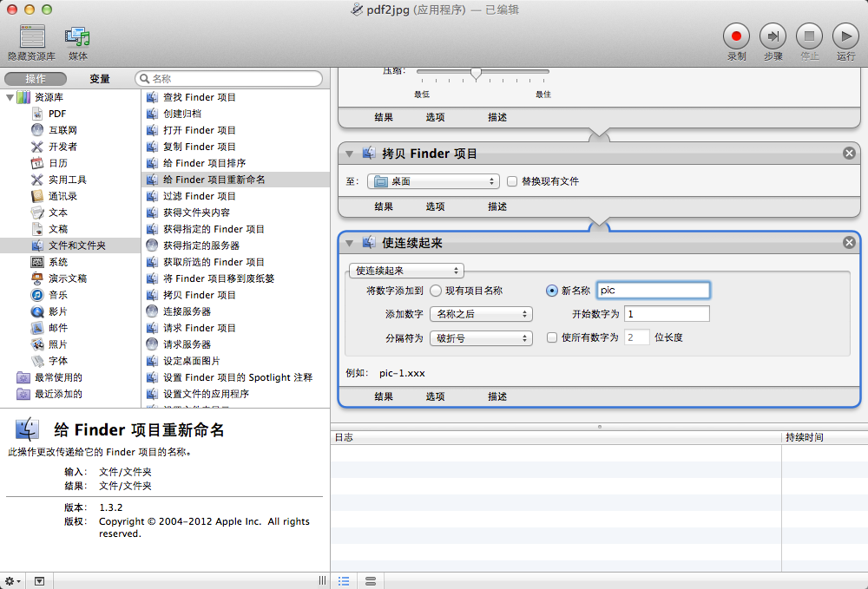Click 选项 in the 使连续起来 action
Screen dimensions: 868x589
(435, 396)
